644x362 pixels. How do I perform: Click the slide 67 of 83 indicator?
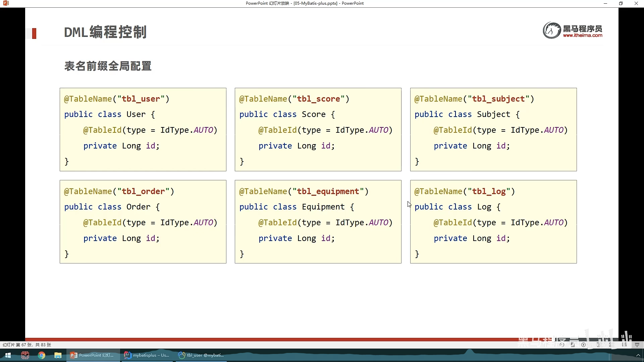[27, 345]
